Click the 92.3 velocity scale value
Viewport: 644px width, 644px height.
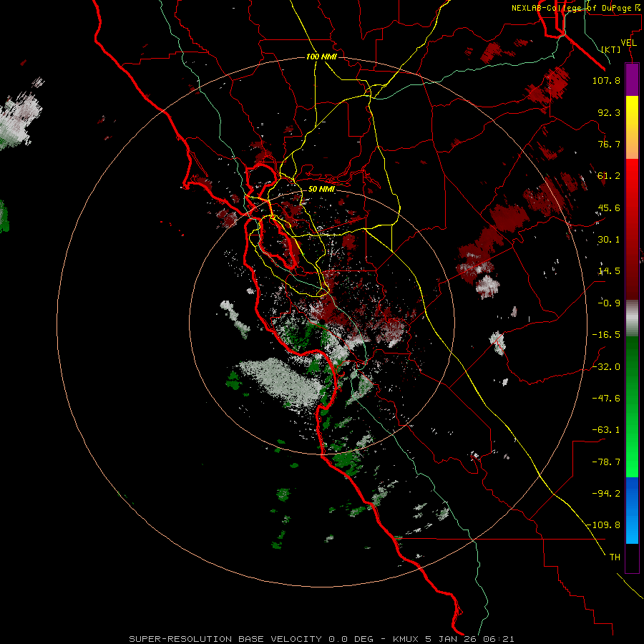[x=609, y=112]
